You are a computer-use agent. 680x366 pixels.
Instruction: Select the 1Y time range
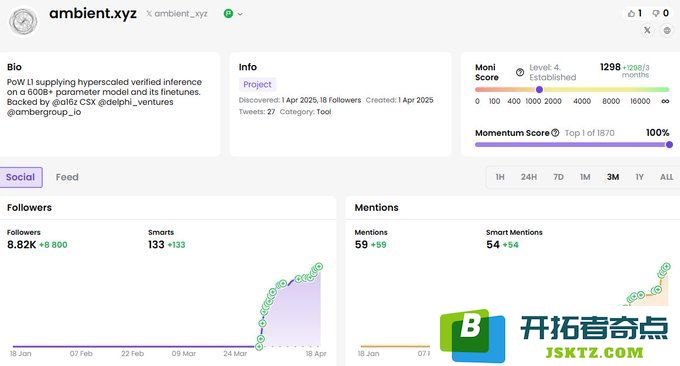pos(639,177)
